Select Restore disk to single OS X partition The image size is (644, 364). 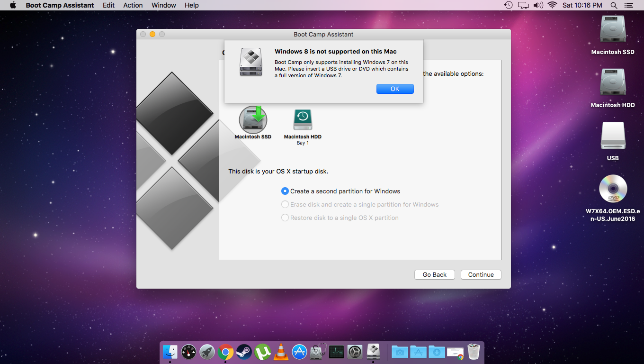tap(340, 218)
